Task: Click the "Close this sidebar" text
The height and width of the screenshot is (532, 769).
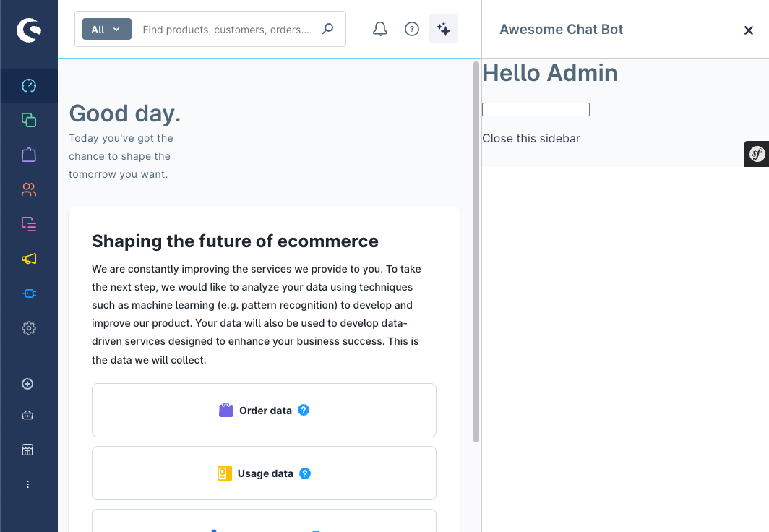Action: (531, 138)
